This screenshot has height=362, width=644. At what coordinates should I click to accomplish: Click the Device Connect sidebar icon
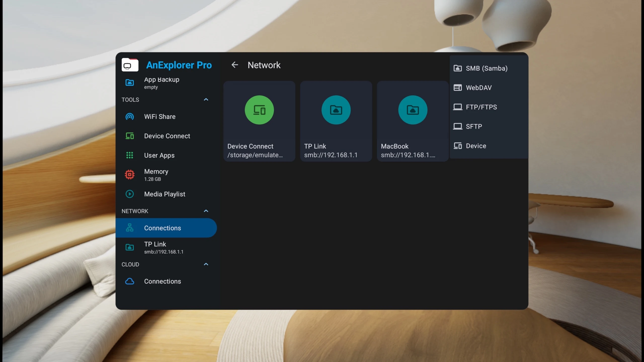(130, 136)
